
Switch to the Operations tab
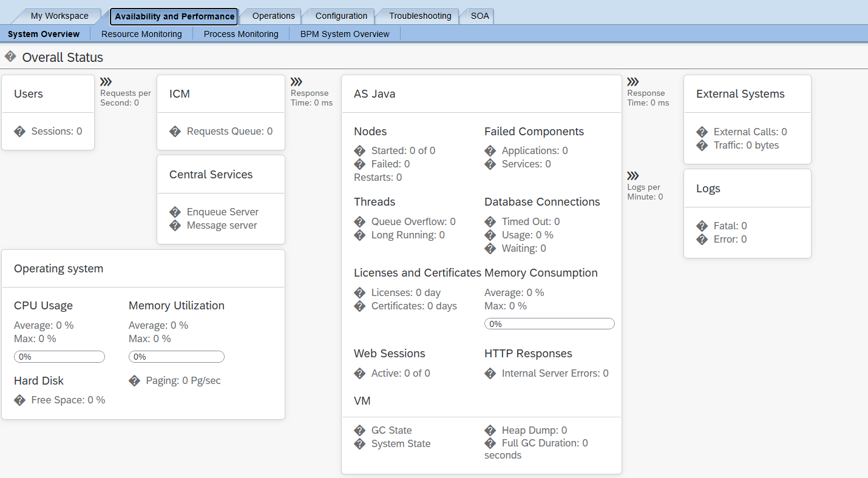click(x=272, y=16)
